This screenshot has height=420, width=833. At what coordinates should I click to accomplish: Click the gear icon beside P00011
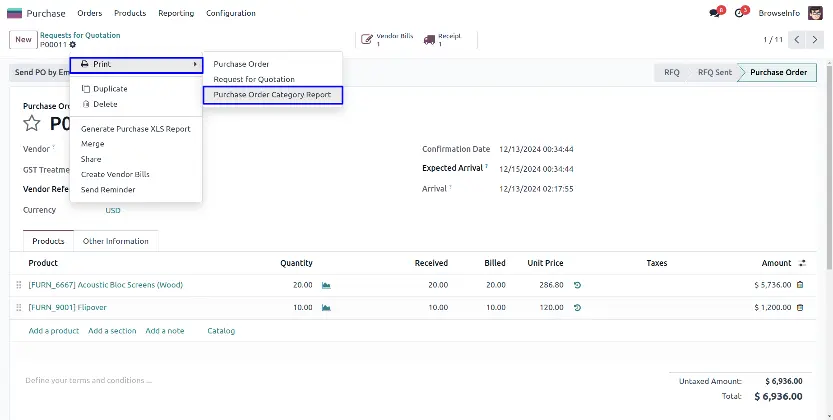coord(72,45)
